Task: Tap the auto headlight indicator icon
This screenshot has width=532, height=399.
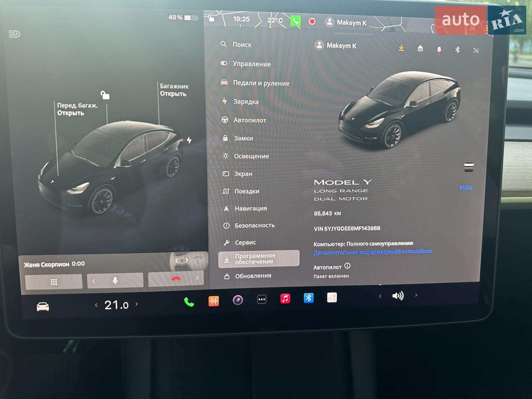Action: 14,34
